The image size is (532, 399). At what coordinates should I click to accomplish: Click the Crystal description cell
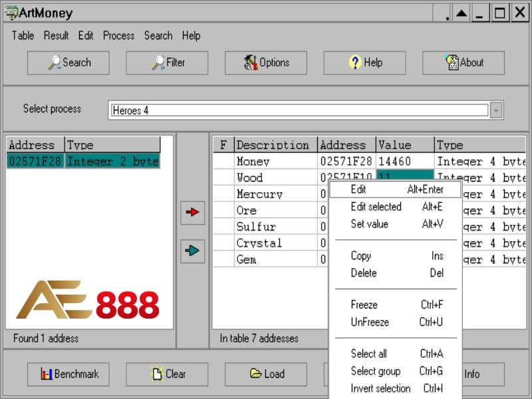coord(275,243)
